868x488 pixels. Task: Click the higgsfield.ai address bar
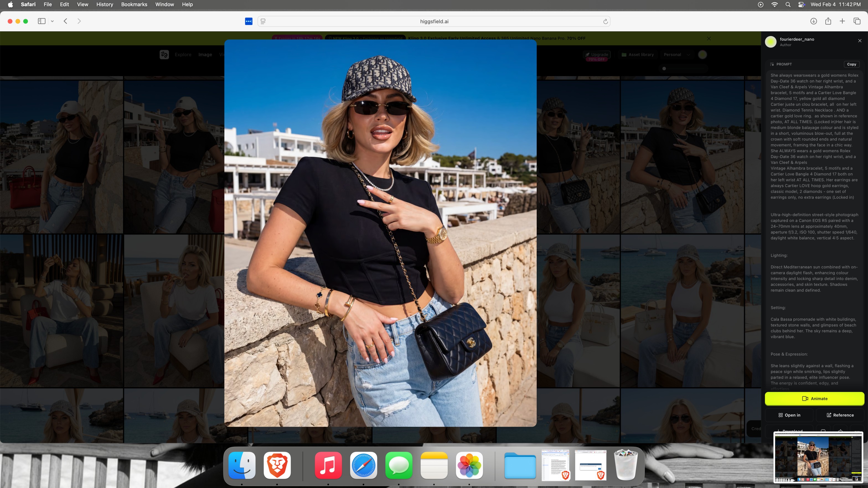click(x=434, y=21)
